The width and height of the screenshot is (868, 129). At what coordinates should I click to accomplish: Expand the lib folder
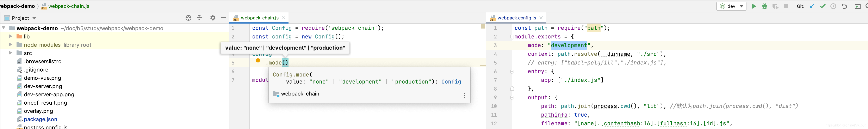coord(11,36)
